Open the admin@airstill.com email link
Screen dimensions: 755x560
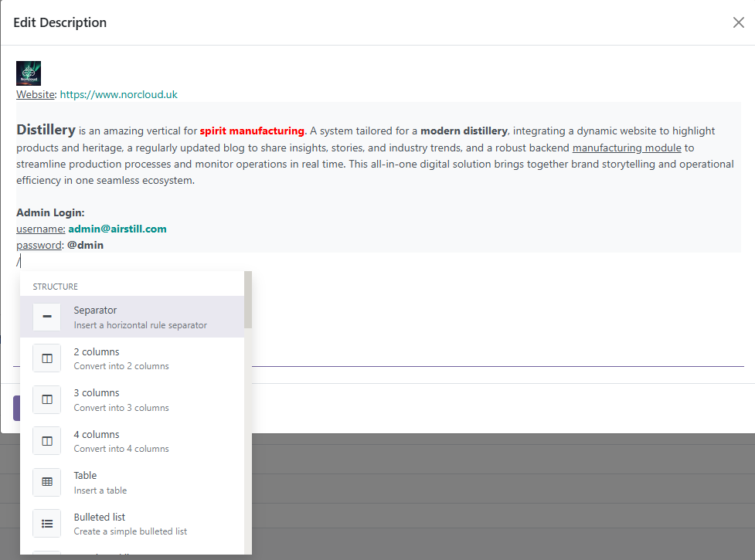pos(117,229)
